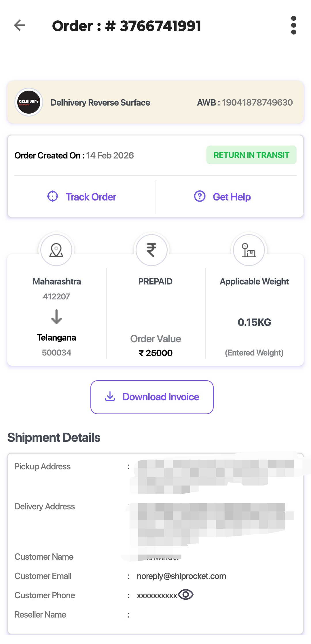Open Get Help for this order
311x644 pixels.
232,197
